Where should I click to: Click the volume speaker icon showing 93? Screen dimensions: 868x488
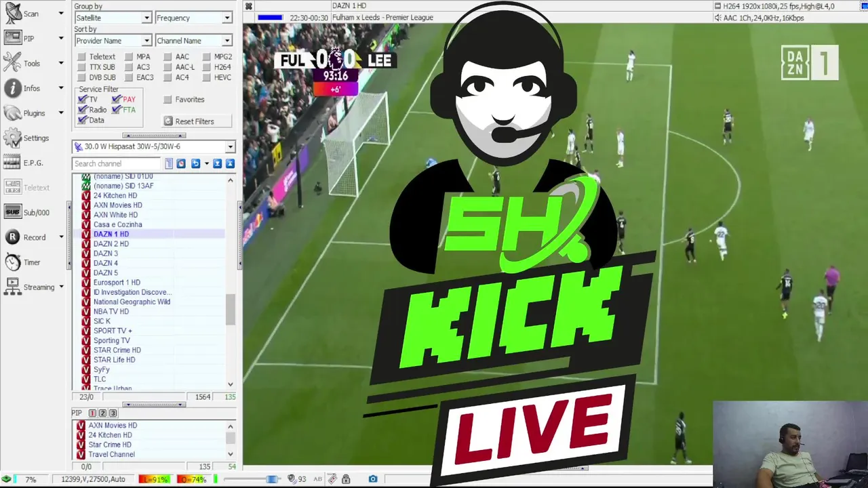292,479
